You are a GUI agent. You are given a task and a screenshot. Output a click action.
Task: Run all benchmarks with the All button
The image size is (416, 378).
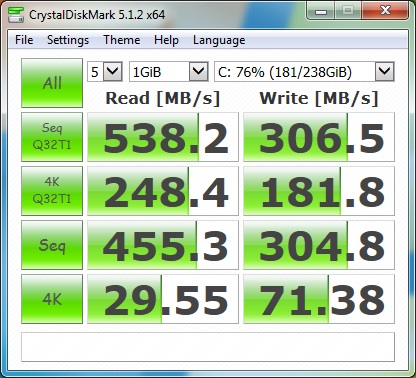click(52, 83)
